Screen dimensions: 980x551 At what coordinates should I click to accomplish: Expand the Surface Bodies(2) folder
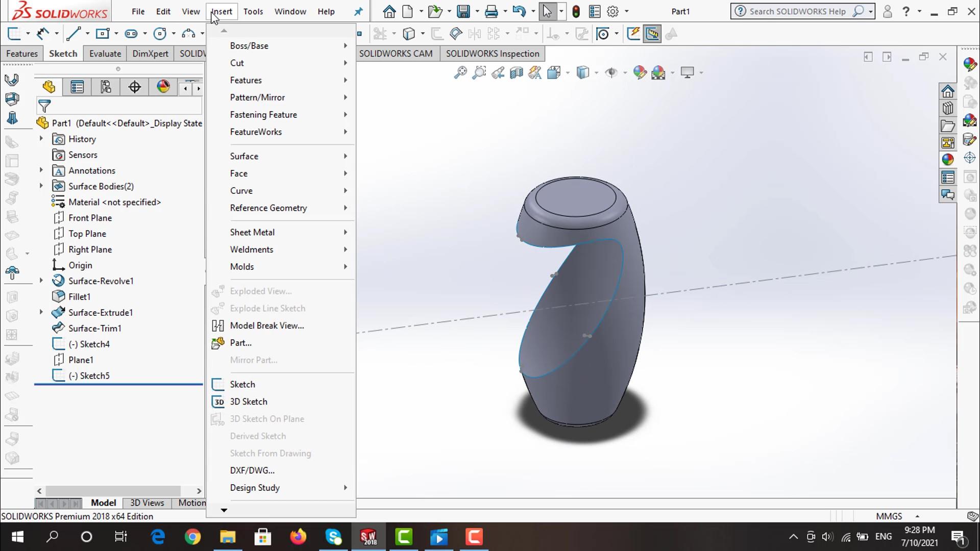41,186
